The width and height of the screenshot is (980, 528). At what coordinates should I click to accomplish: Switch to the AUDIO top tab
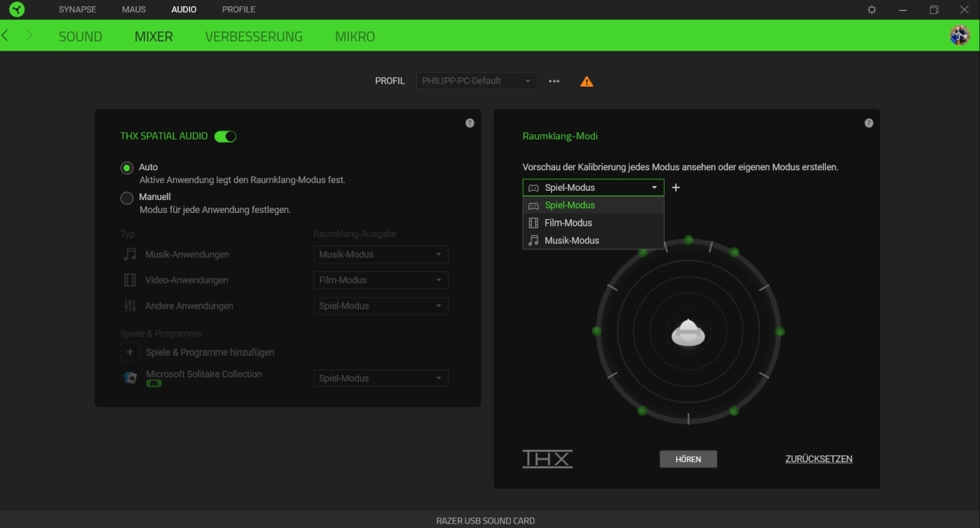point(184,10)
